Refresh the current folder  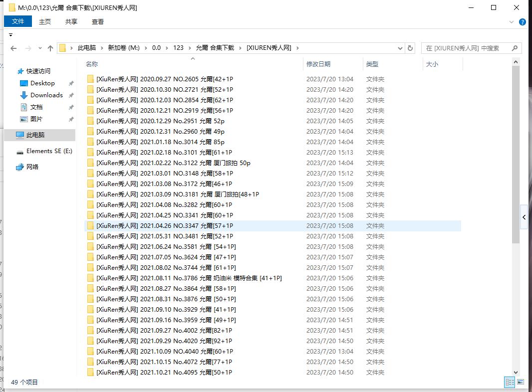click(410, 48)
